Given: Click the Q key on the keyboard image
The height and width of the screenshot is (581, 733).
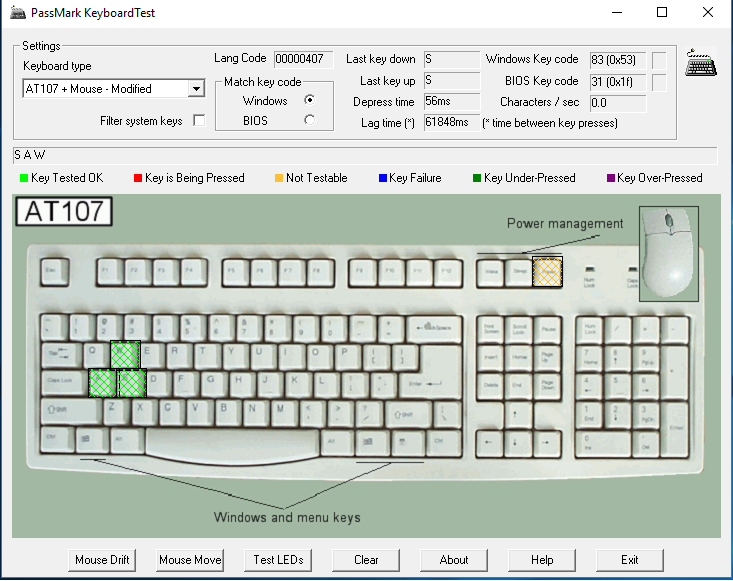Looking at the screenshot, I should [x=96, y=354].
